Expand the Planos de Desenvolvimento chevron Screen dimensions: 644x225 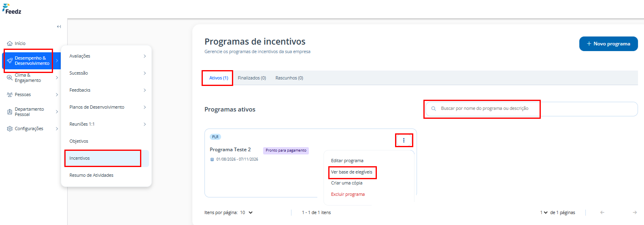145,107
